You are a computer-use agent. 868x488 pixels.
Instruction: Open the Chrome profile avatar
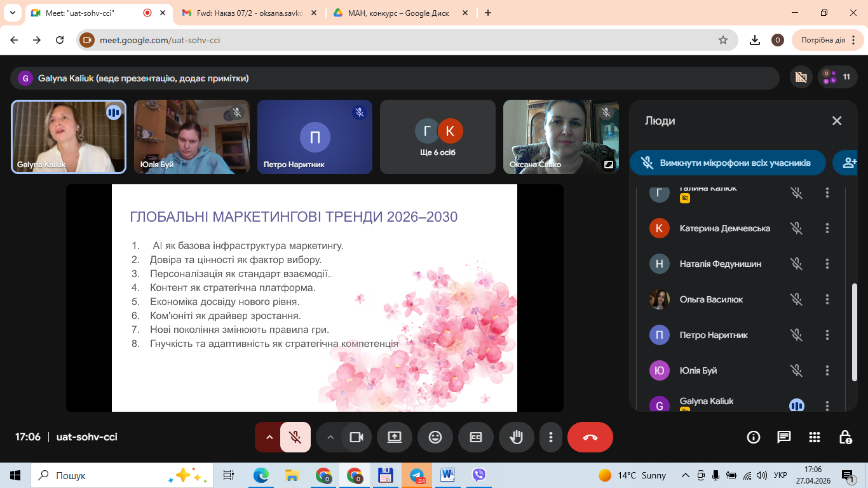[778, 40]
